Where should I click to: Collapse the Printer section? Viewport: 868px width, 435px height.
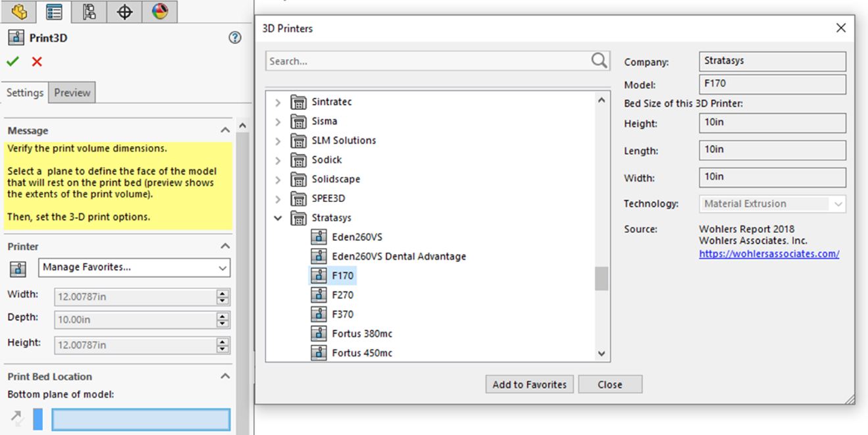pyautogui.click(x=225, y=246)
